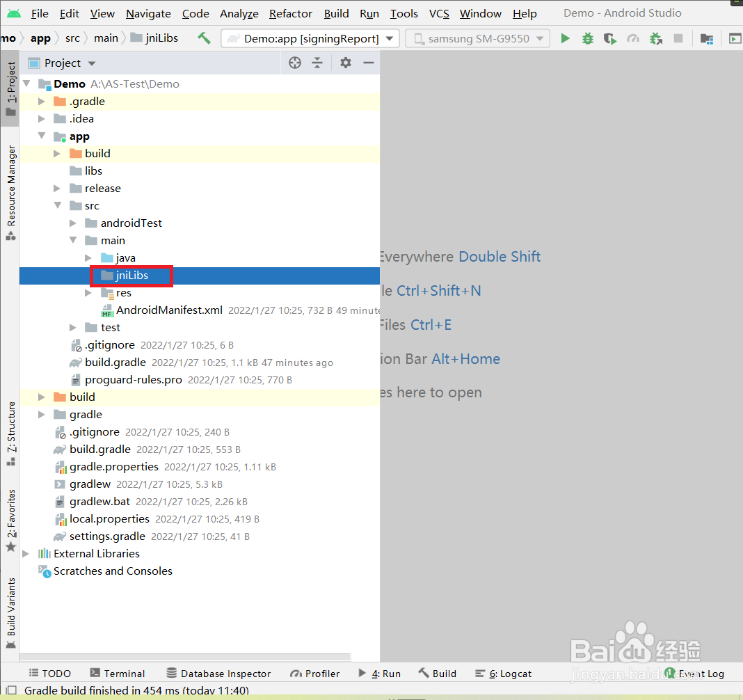Open the File menu

click(40, 14)
